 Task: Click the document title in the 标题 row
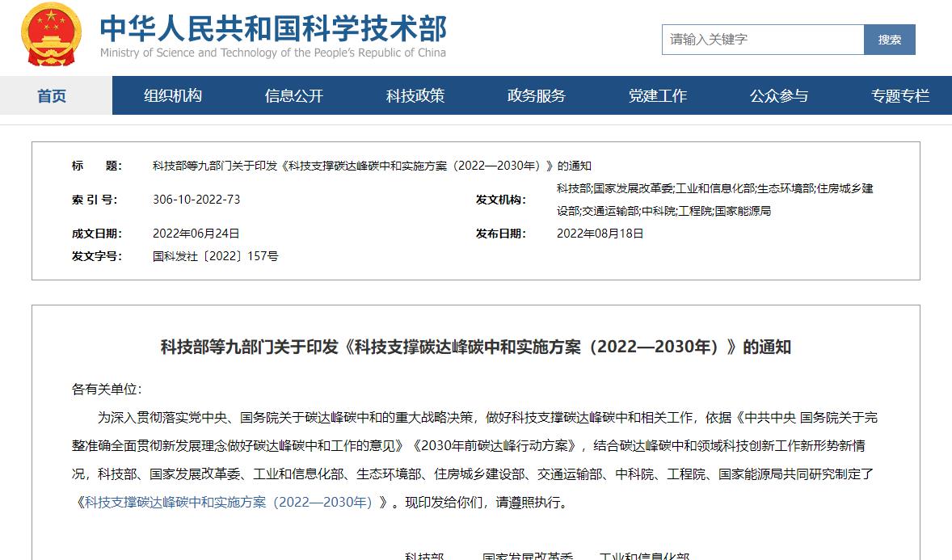(x=372, y=166)
